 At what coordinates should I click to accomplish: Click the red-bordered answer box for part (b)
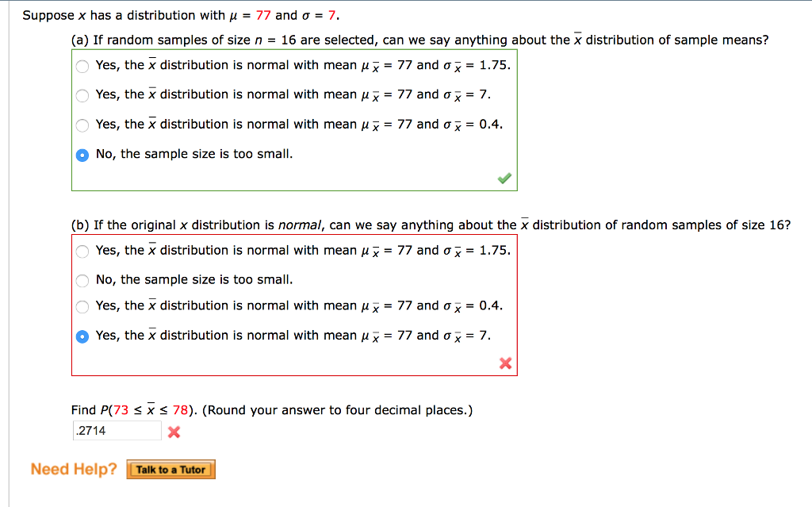pos(294,305)
